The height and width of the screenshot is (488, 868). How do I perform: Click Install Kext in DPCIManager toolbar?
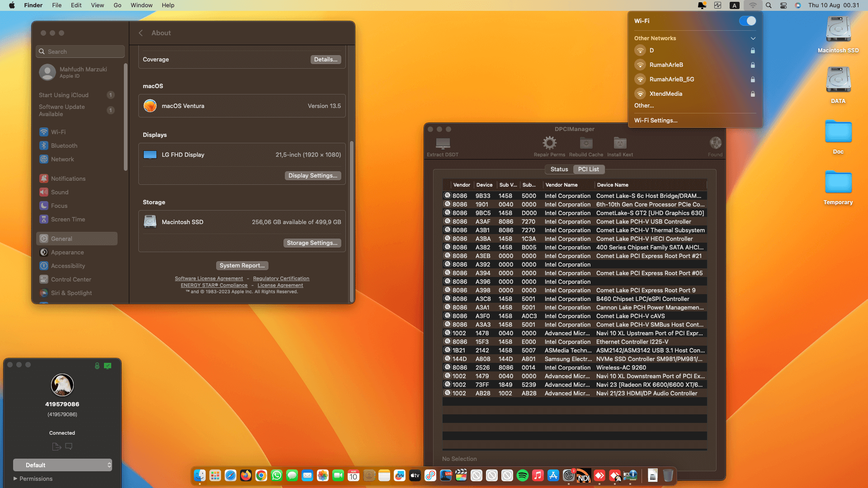pyautogui.click(x=620, y=145)
